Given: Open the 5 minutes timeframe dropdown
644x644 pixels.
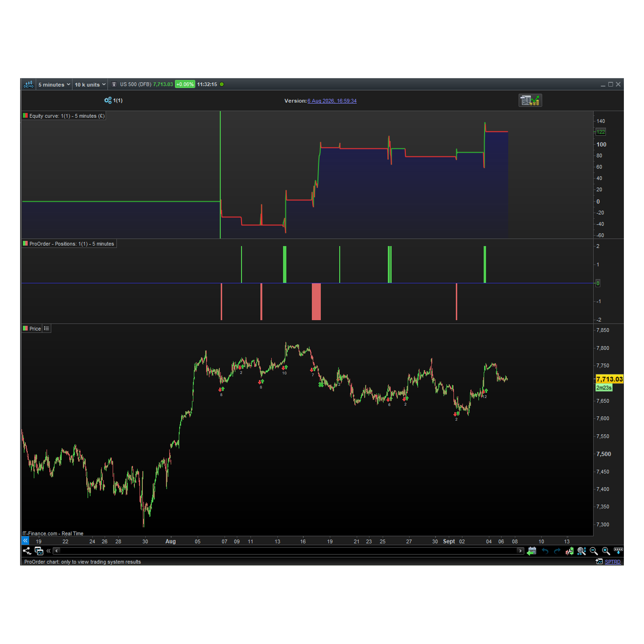Looking at the screenshot, I should [54, 85].
